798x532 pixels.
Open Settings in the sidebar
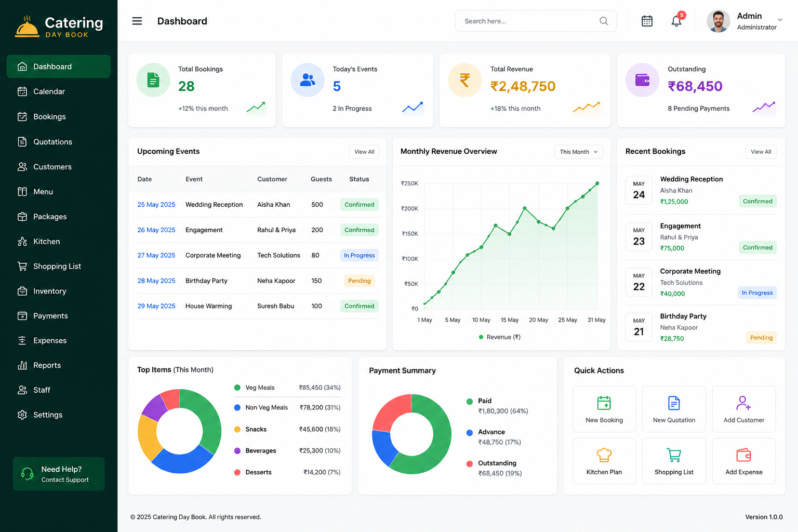click(59, 415)
